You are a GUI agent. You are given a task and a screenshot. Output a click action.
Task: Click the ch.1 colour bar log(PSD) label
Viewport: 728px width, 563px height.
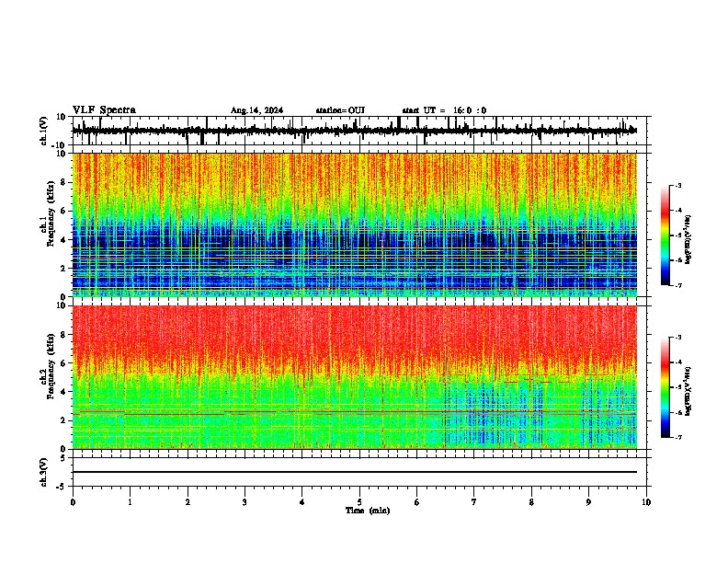(688, 240)
